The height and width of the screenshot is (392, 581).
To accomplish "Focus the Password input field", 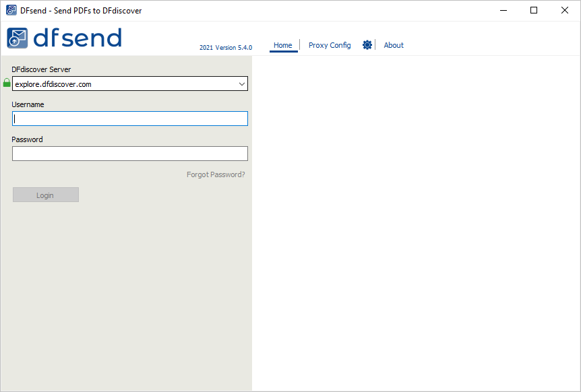I will point(129,154).
